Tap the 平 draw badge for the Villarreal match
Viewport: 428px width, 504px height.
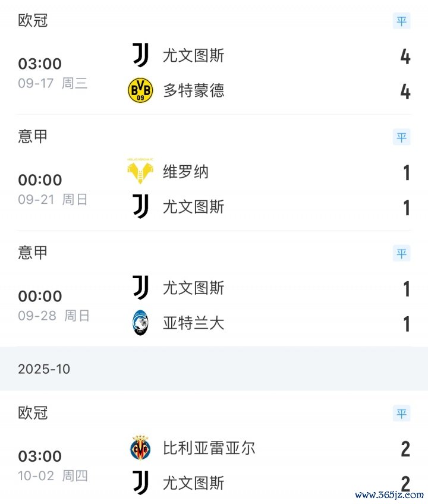tap(402, 413)
